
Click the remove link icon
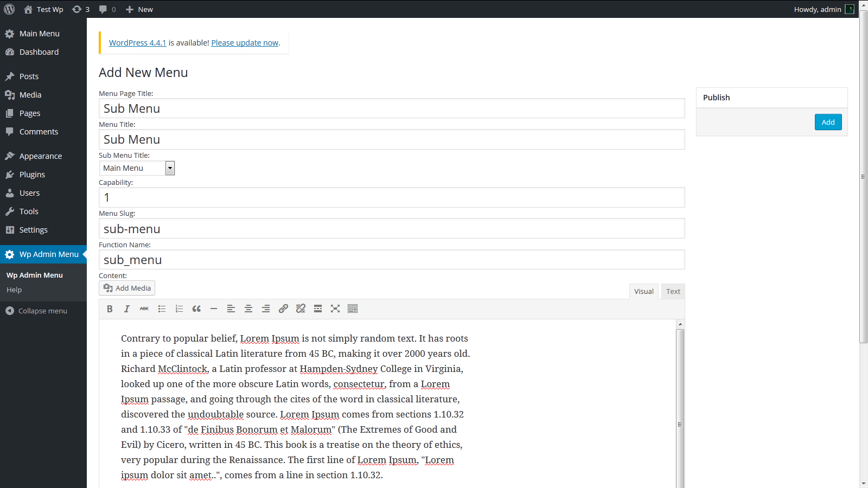coord(301,309)
